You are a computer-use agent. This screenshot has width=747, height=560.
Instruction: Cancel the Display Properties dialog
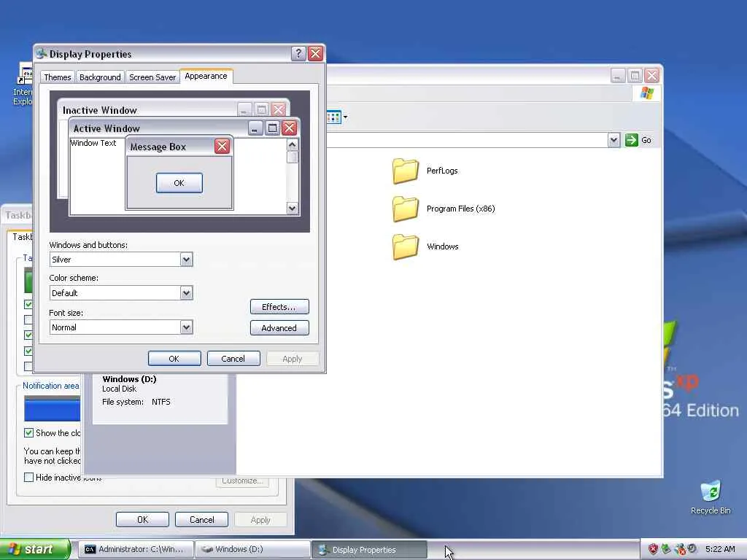click(233, 359)
